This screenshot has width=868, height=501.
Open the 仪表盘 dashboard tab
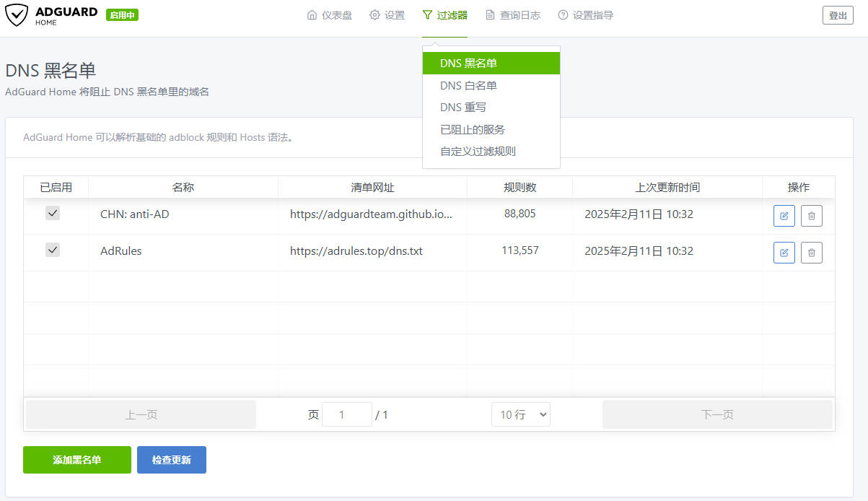point(330,15)
